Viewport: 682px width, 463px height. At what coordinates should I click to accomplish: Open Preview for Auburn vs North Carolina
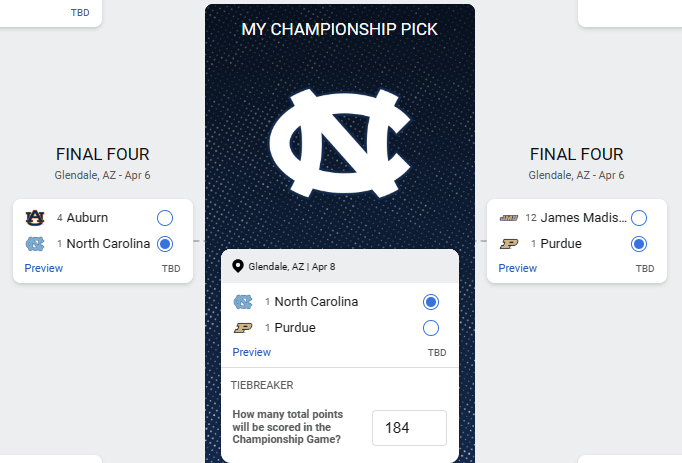(44, 268)
